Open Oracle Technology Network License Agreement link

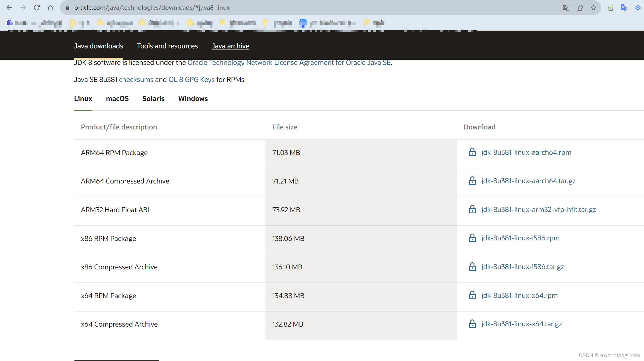289,63
